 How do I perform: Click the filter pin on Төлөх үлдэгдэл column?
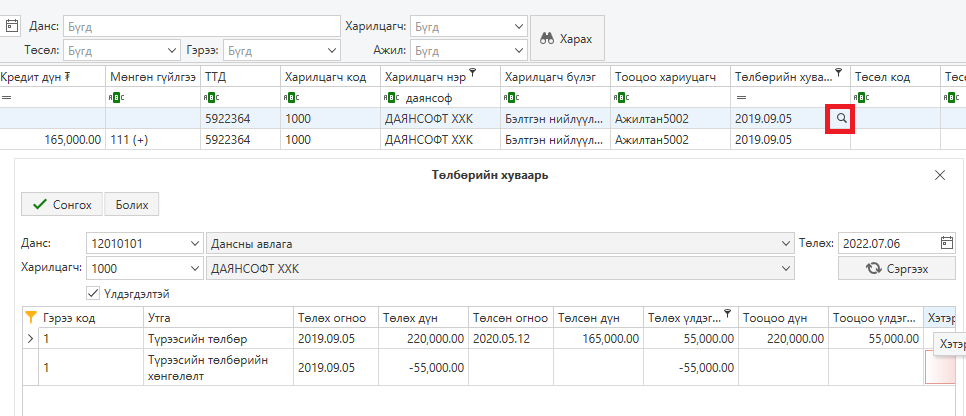728,314
